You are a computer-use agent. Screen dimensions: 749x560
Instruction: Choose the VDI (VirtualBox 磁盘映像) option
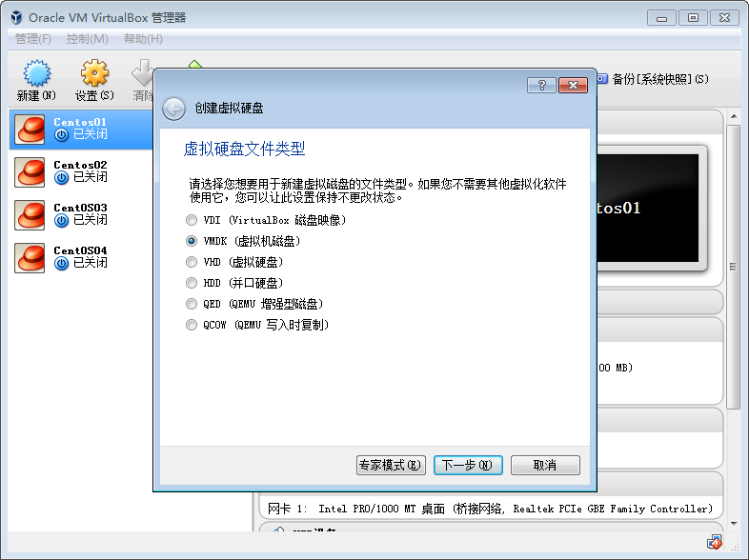coord(266,220)
